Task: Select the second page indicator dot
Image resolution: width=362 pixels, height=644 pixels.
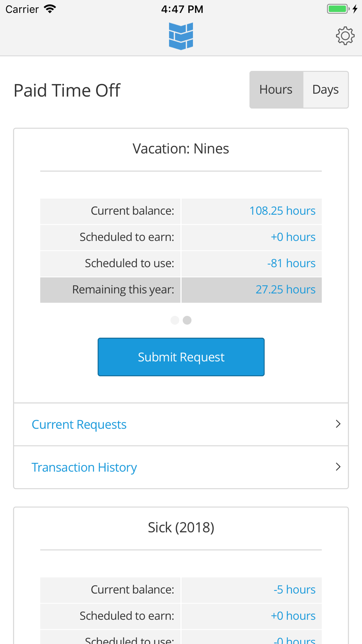Action: (x=187, y=320)
